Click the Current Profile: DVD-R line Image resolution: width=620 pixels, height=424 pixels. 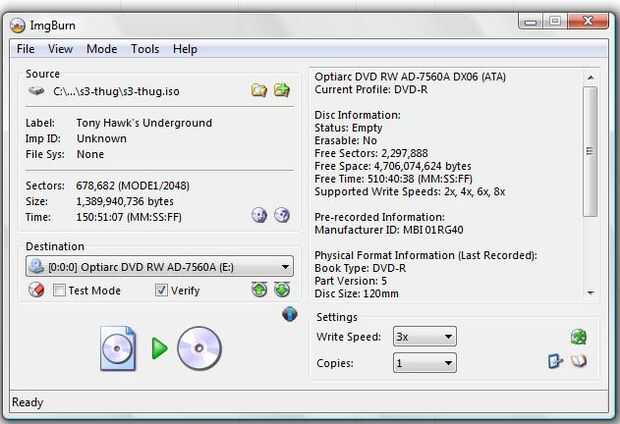tap(371, 89)
